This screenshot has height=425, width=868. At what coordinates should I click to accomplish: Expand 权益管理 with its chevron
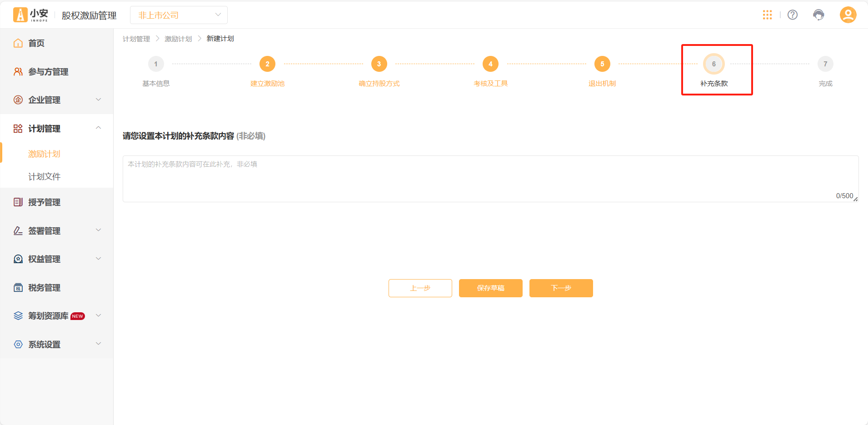(98, 259)
